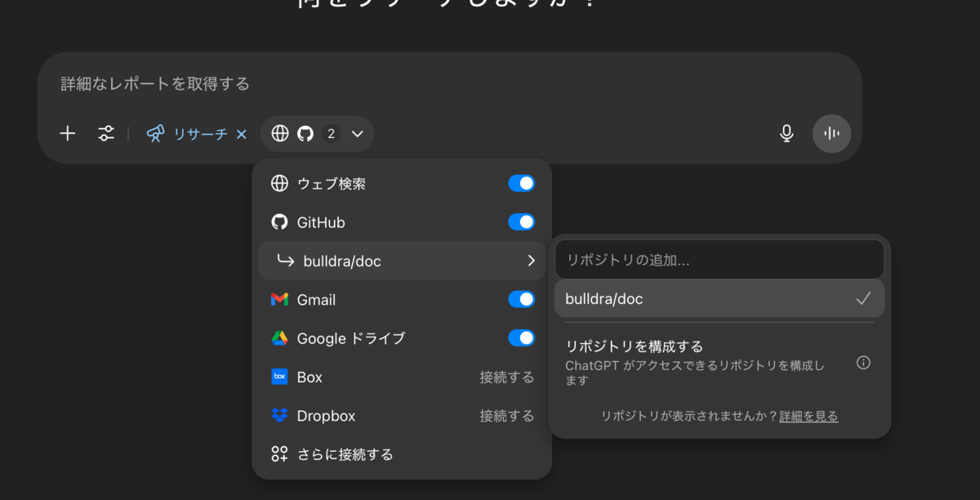This screenshot has height=500, width=980.
Task: Click the Dropbox logo icon
Action: tap(279, 415)
